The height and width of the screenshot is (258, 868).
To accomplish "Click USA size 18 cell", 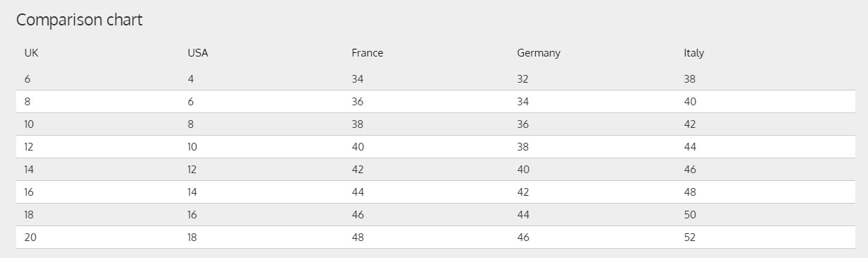I will pyautogui.click(x=192, y=238).
